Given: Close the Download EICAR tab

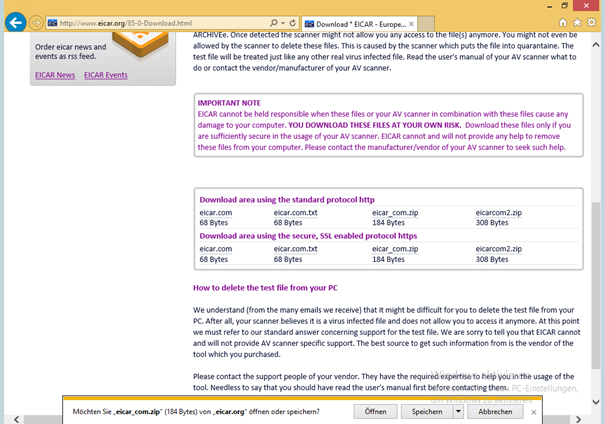Looking at the screenshot, I should coord(411,24).
